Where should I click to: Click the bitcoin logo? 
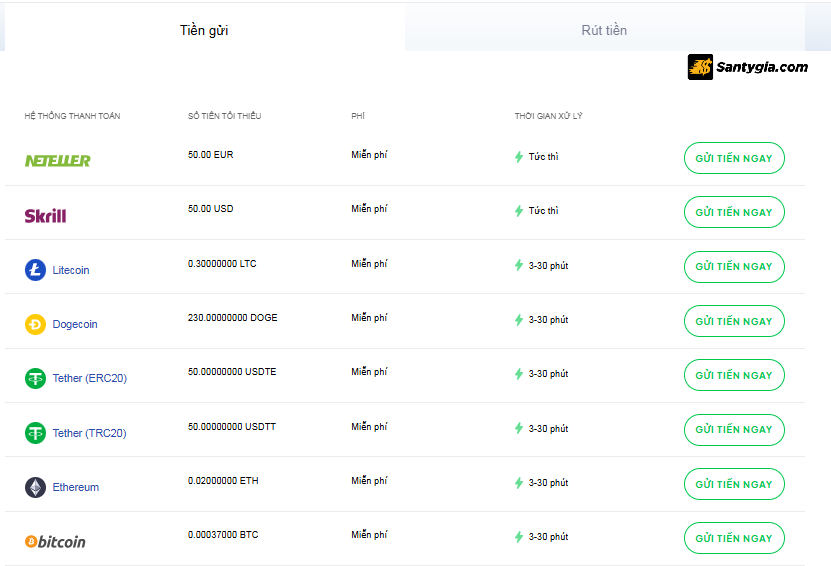pyautogui.click(x=55, y=542)
